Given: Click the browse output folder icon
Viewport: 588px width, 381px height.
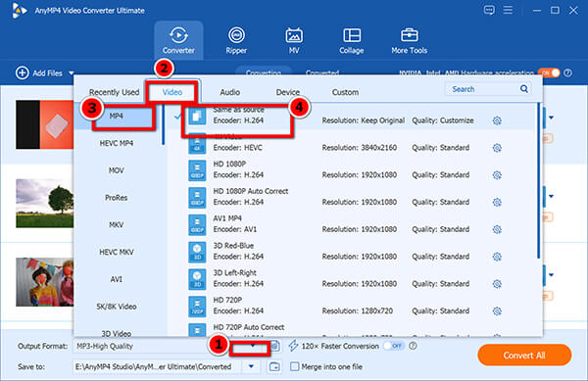Looking at the screenshot, I should coord(274,366).
